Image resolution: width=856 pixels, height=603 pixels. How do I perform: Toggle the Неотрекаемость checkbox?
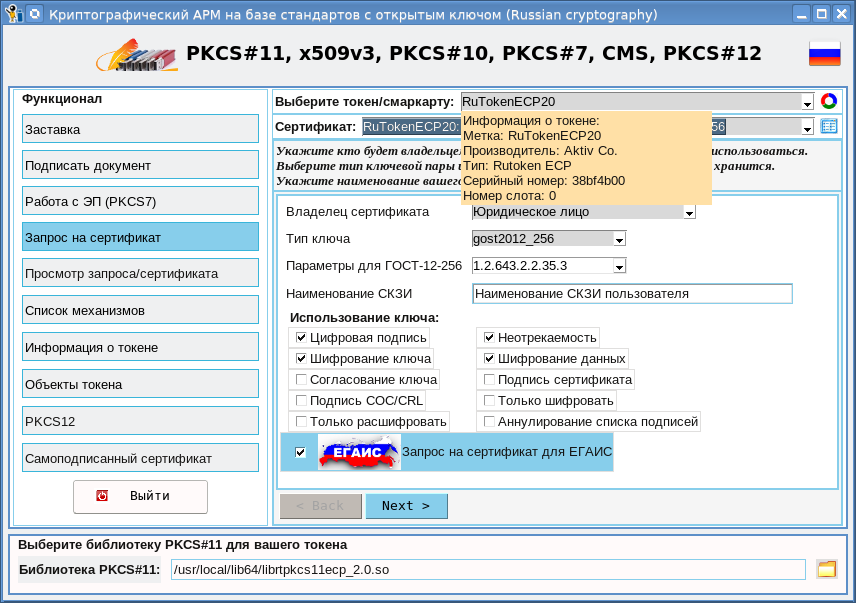(489, 337)
